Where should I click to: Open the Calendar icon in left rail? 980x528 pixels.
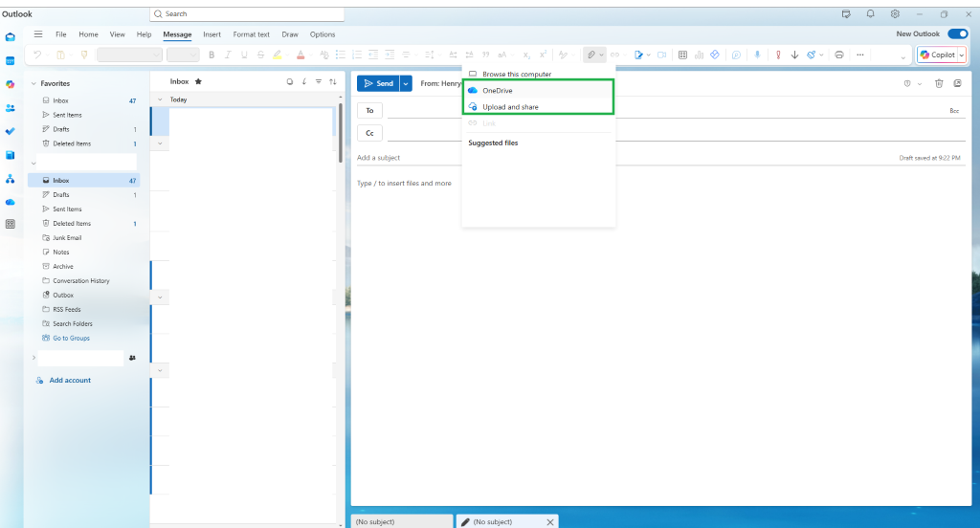click(10, 60)
